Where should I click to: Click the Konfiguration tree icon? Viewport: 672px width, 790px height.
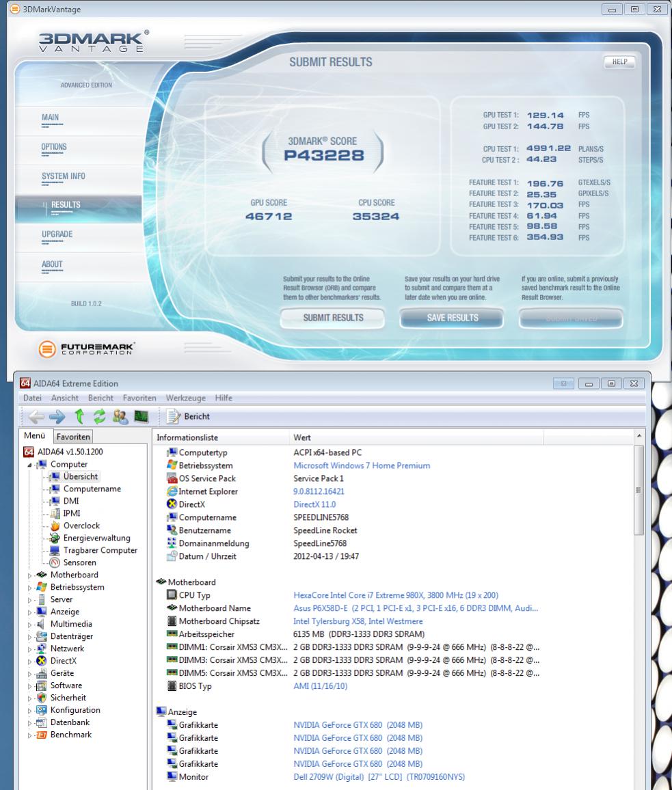[x=42, y=710]
